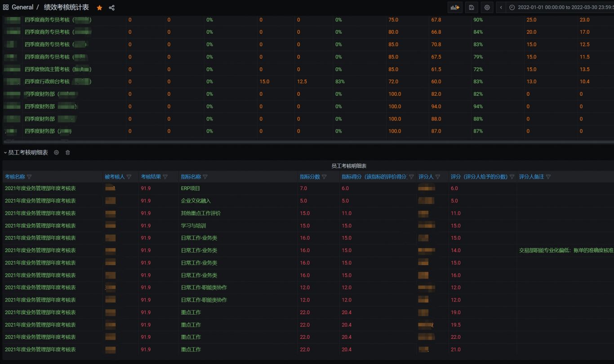Click the remark starting 交易部职能专业化偏低
The height and width of the screenshot is (364, 614).
pos(566,250)
